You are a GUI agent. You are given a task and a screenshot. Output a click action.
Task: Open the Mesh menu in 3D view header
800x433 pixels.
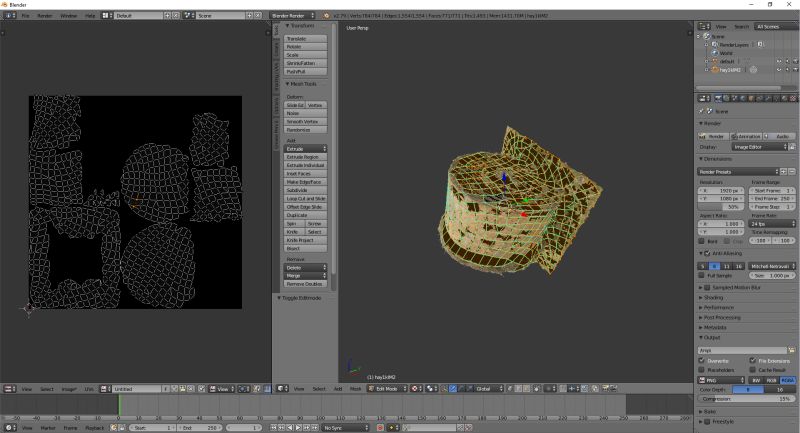click(x=355, y=389)
